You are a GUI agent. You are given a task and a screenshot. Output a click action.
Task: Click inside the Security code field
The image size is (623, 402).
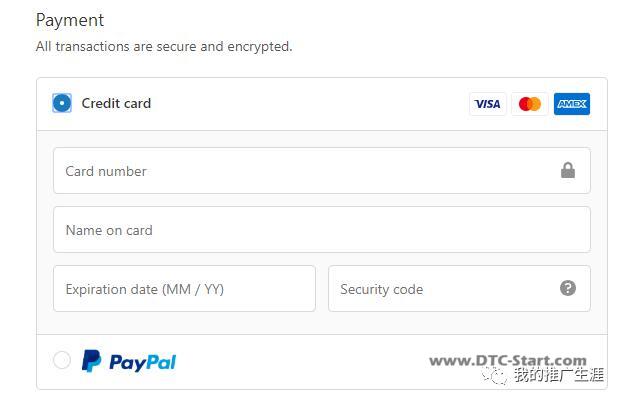[440, 289]
